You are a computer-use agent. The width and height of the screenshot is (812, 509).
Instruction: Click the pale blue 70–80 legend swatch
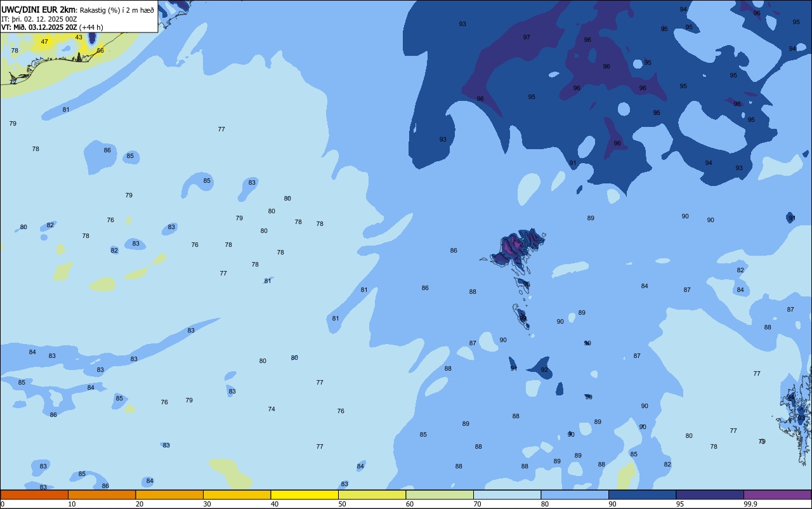pos(507,494)
